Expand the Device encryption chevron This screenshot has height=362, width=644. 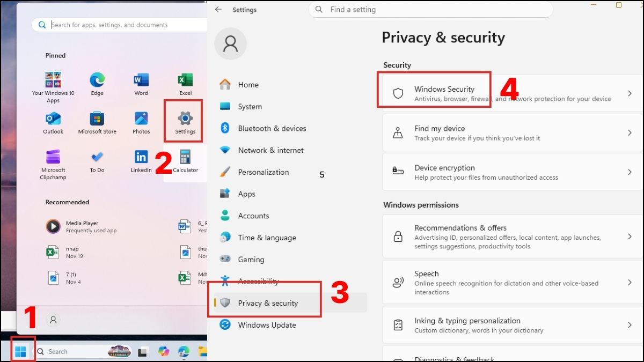tap(630, 172)
